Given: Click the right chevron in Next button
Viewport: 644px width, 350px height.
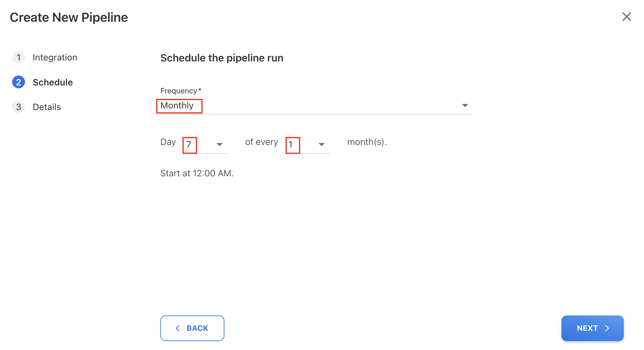Looking at the screenshot, I should tap(607, 328).
